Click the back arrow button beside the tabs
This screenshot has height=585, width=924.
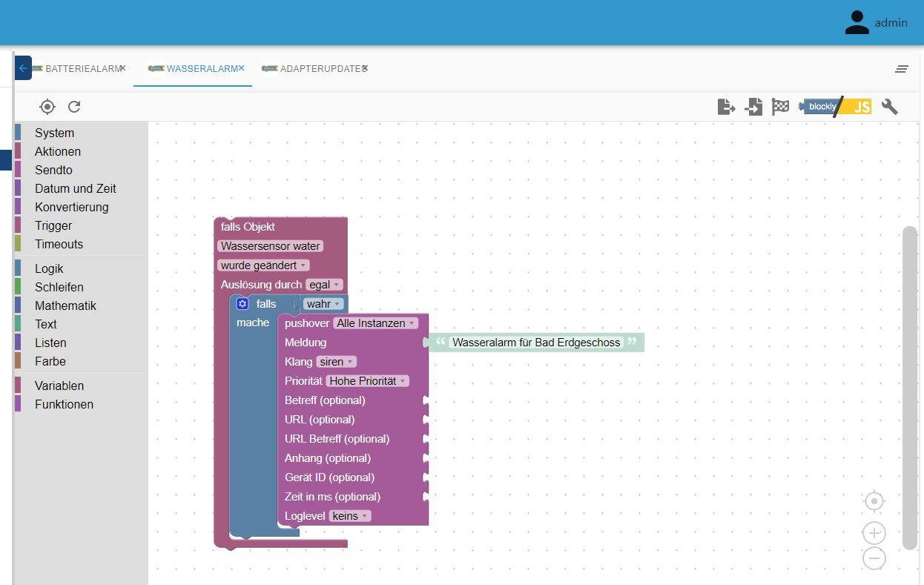(x=23, y=67)
